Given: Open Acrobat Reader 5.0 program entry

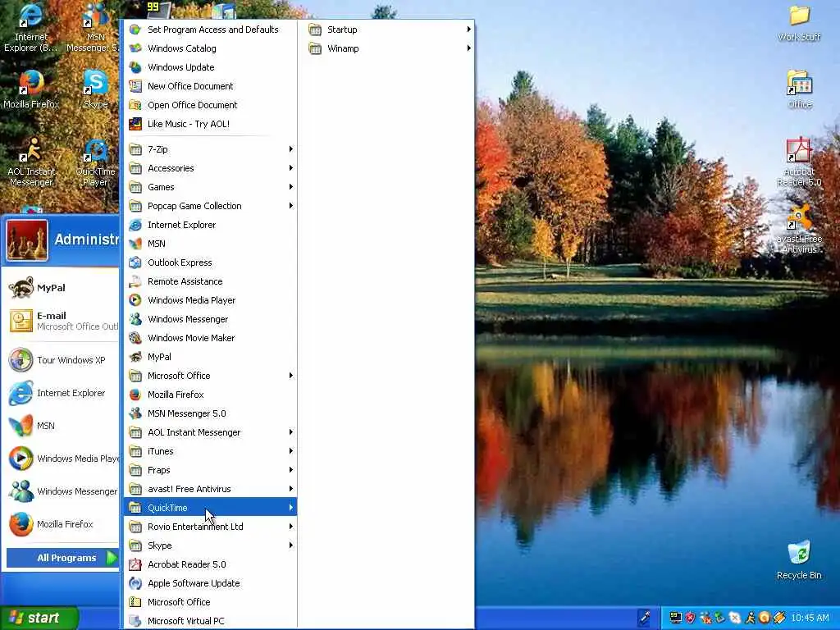Looking at the screenshot, I should [x=210, y=564].
